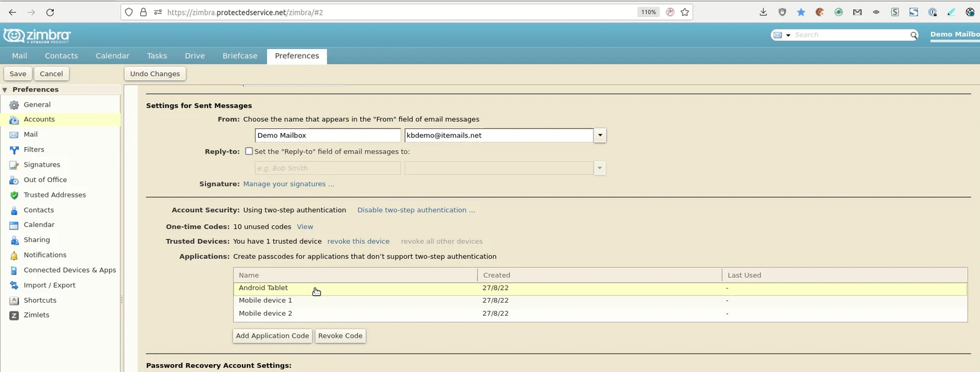Click the Contacts person icon in sidebar
The height and width of the screenshot is (372, 980).
(x=14, y=210)
